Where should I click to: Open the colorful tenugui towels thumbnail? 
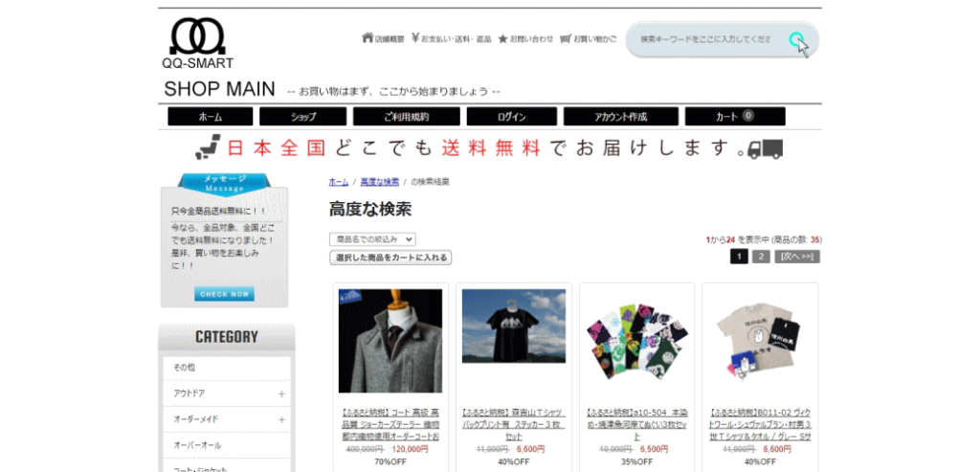coord(636,341)
